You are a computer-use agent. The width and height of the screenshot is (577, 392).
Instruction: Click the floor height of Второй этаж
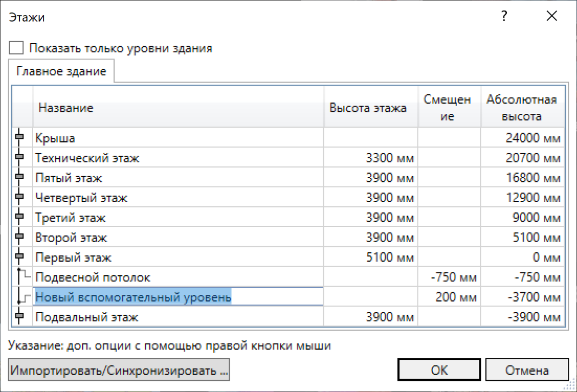point(371,237)
